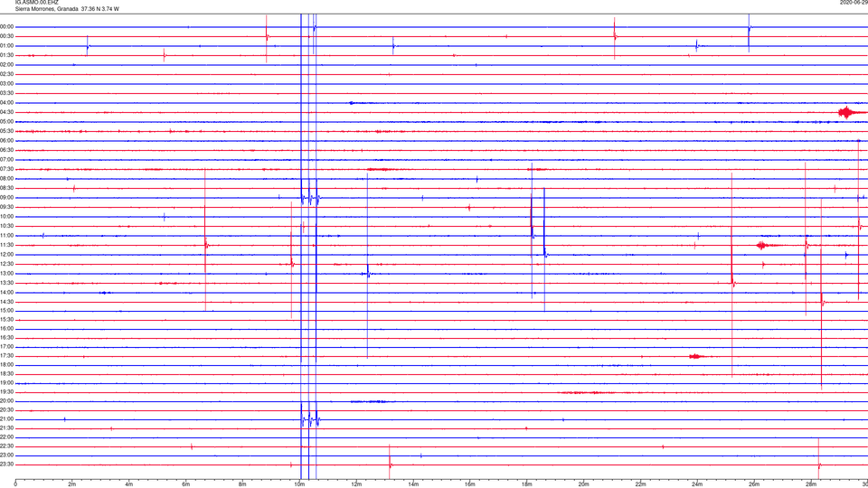
Task: Click the 28m tick on the minute axis
Action: (x=811, y=484)
